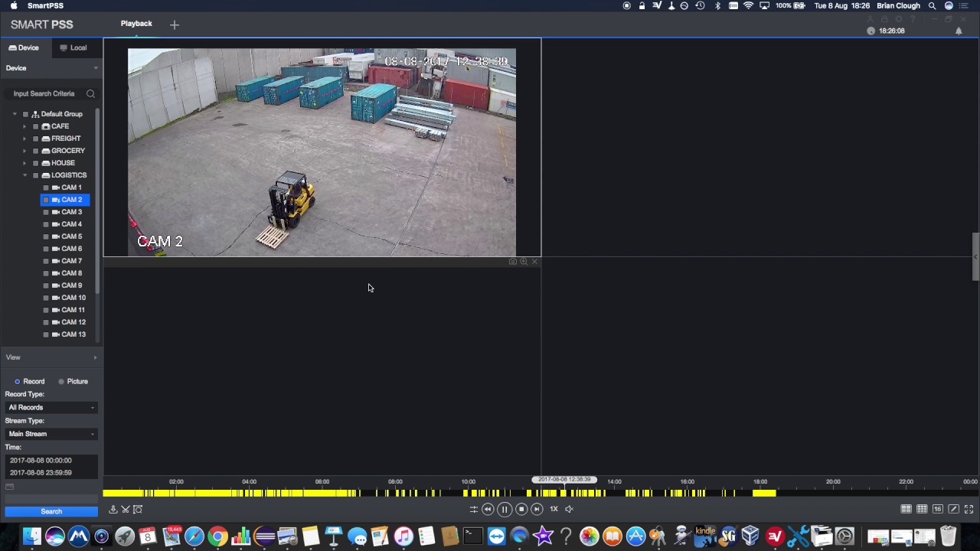Click the download recording icon

113,510
